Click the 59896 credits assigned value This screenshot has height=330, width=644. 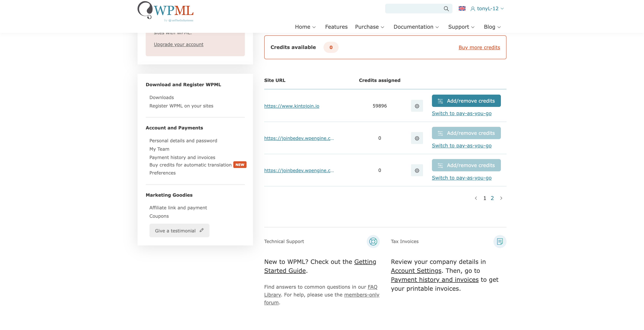380,106
